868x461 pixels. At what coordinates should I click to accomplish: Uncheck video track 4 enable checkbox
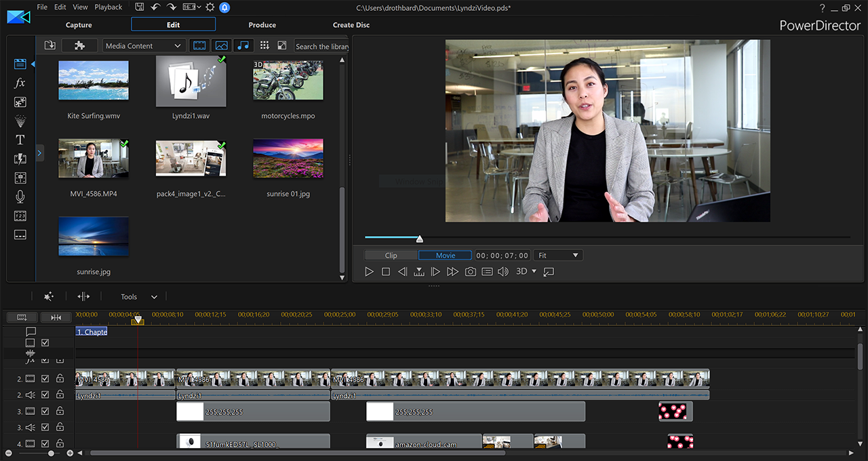click(x=45, y=443)
